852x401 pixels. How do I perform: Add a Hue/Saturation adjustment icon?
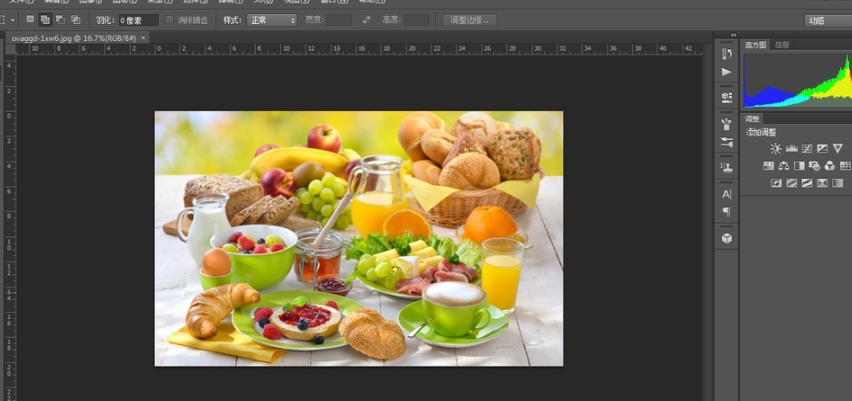[768, 166]
